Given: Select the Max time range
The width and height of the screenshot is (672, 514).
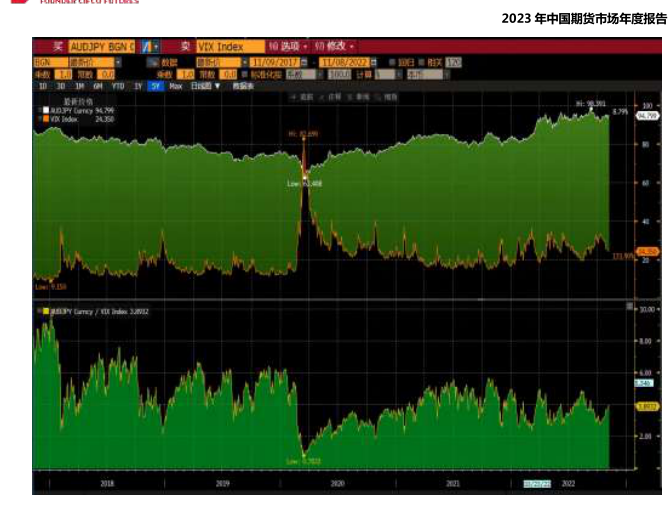Looking at the screenshot, I should (176, 86).
